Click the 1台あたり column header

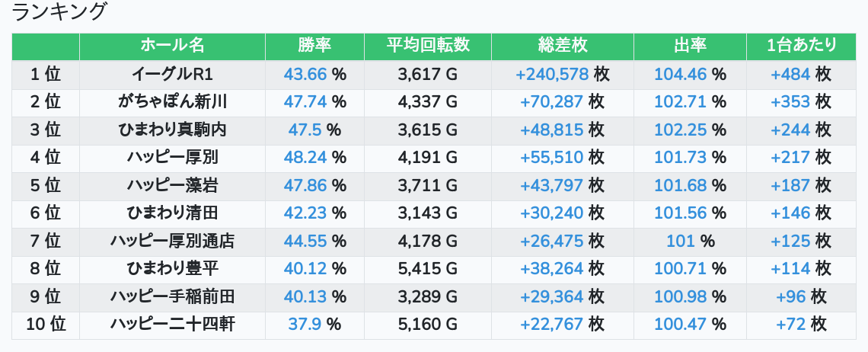[801, 46]
